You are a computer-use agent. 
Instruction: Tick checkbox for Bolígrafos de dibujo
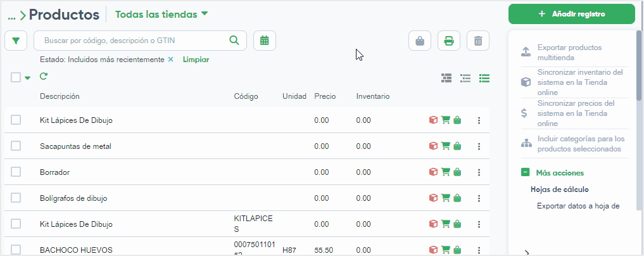click(x=16, y=198)
